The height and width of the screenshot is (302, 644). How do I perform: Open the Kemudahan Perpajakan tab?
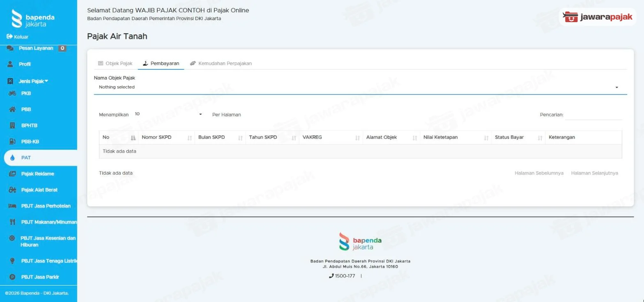tap(221, 64)
